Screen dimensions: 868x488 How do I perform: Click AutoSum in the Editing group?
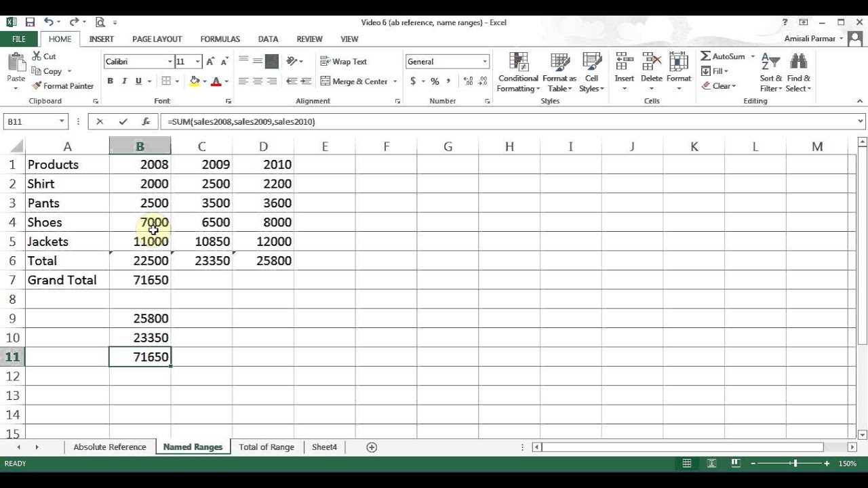click(723, 56)
